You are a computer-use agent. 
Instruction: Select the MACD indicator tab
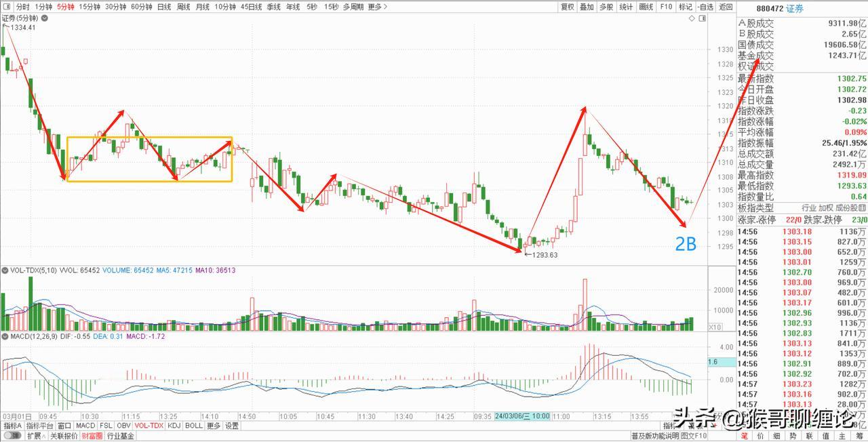tap(85, 426)
